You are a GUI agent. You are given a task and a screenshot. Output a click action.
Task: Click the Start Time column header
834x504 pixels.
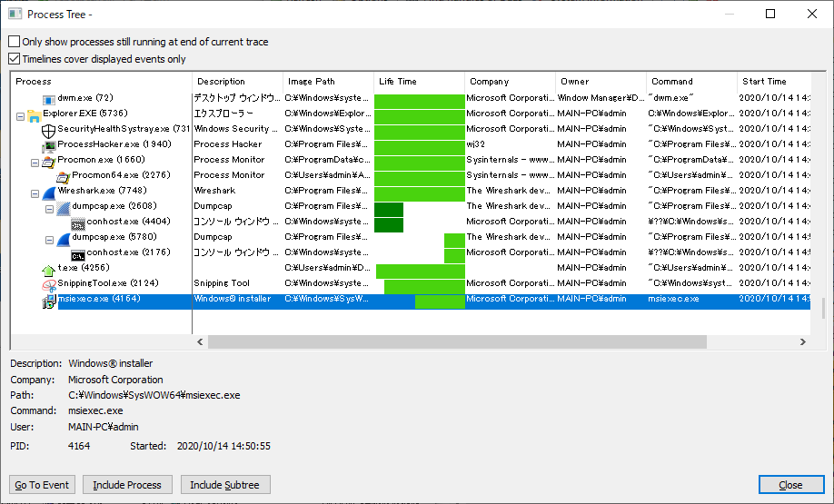pyautogui.click(x=774, y=82)
